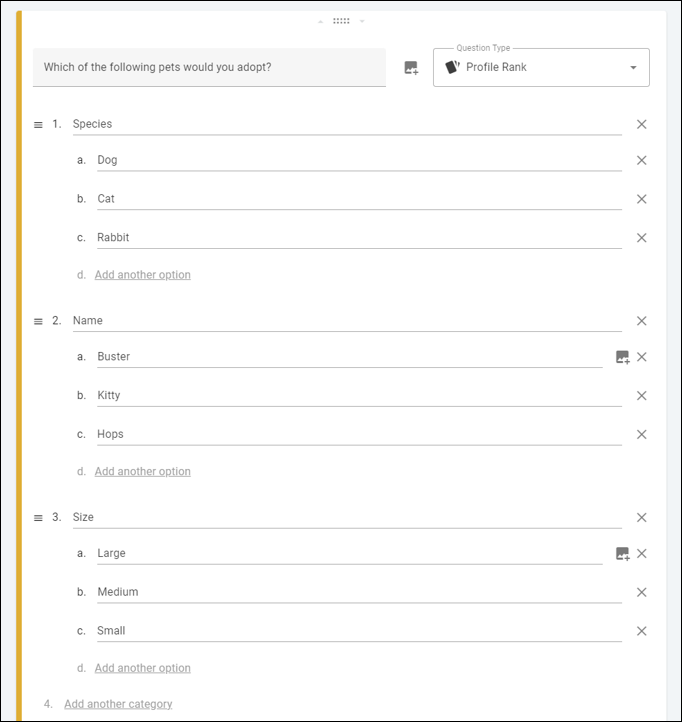Add image to the Large option

623,553
